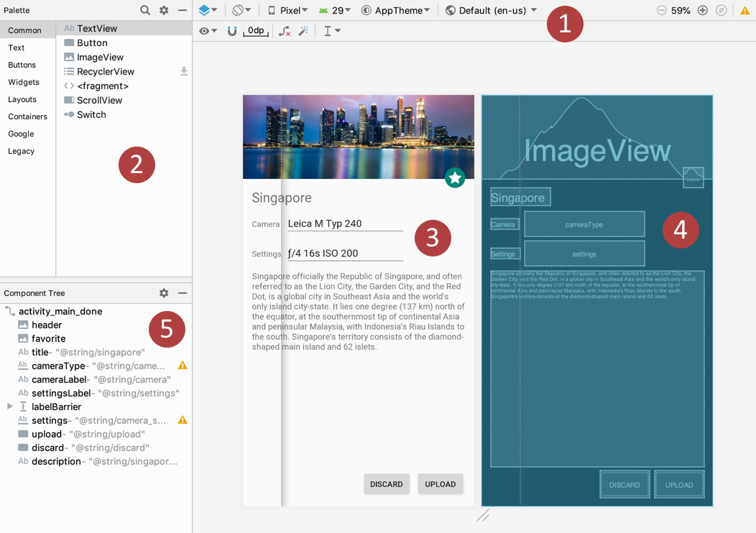Click the Clear Constraints icon
Viewport: 756px width, 533px height.
coord(285,31)
